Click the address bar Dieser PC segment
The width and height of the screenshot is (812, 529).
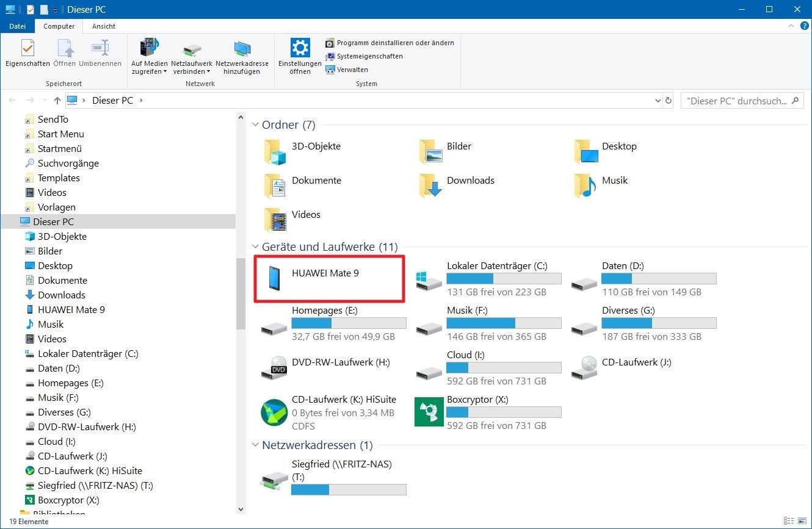click(112, 101)
